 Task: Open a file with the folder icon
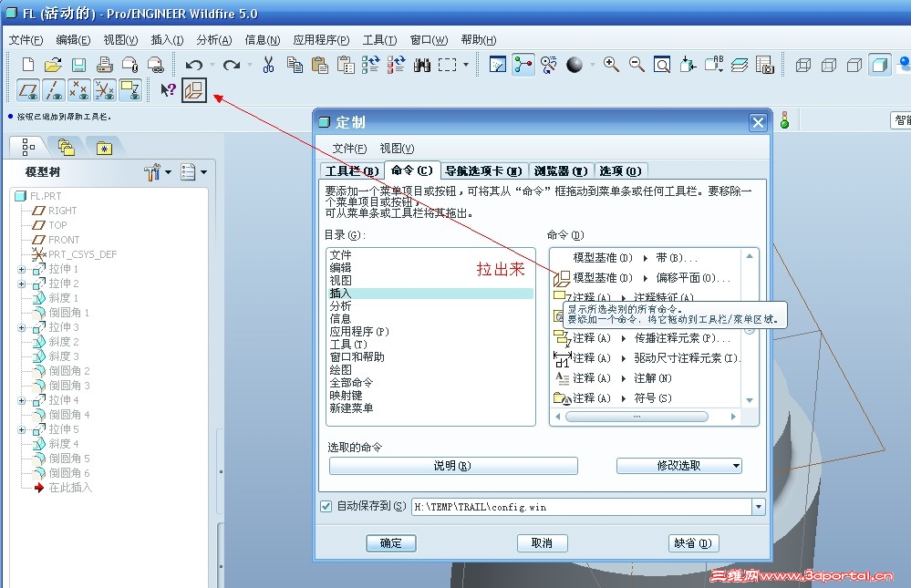point(53,65)
